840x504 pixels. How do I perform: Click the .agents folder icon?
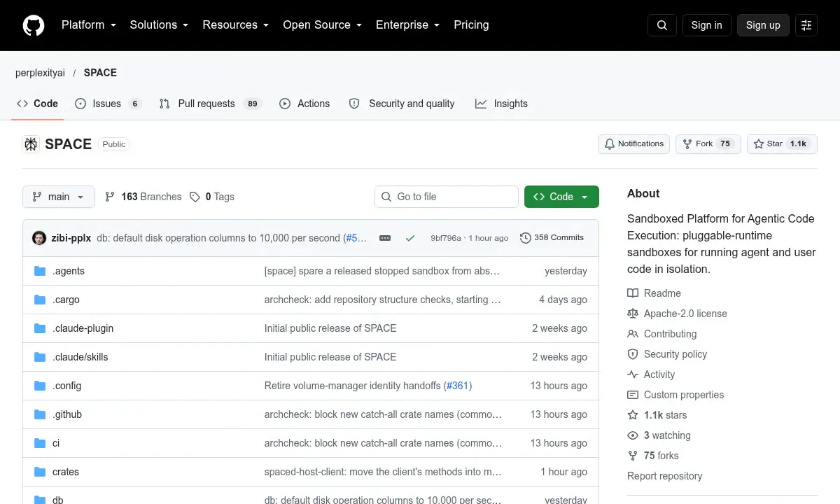pos(40,271)
